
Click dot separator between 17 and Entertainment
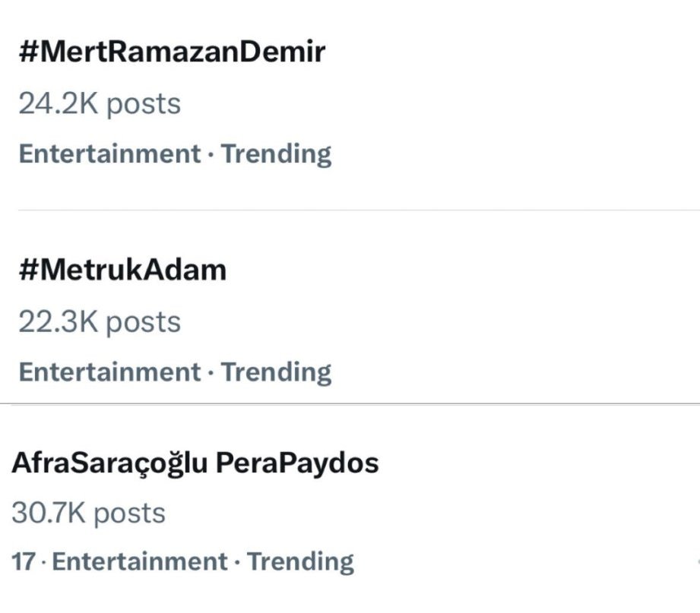click(43, 562)
